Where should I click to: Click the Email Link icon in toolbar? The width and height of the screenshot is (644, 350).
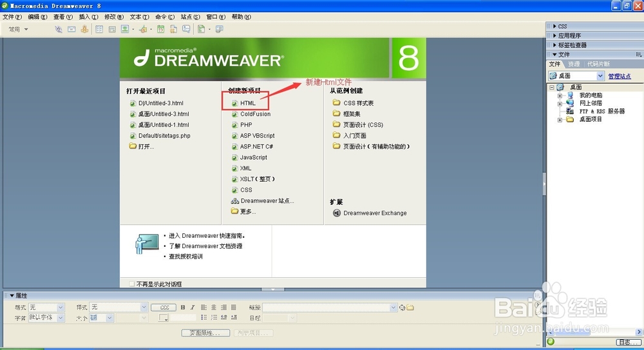point(71,29)
